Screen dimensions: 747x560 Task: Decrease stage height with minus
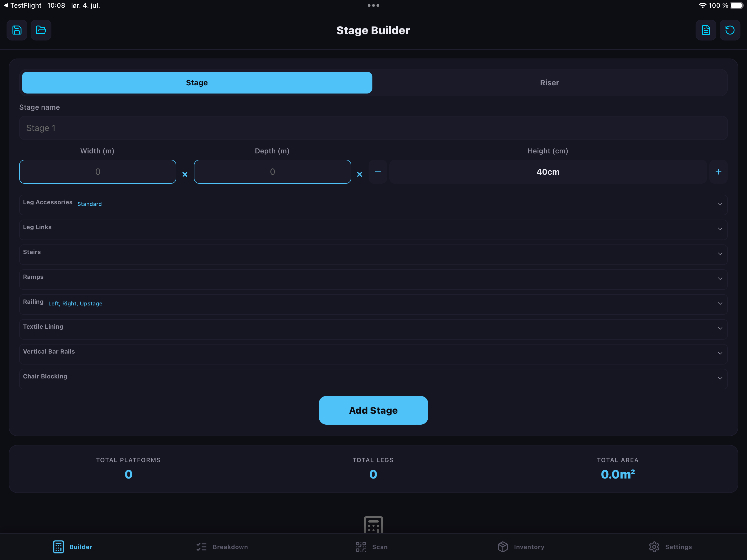tap(378, 171)
